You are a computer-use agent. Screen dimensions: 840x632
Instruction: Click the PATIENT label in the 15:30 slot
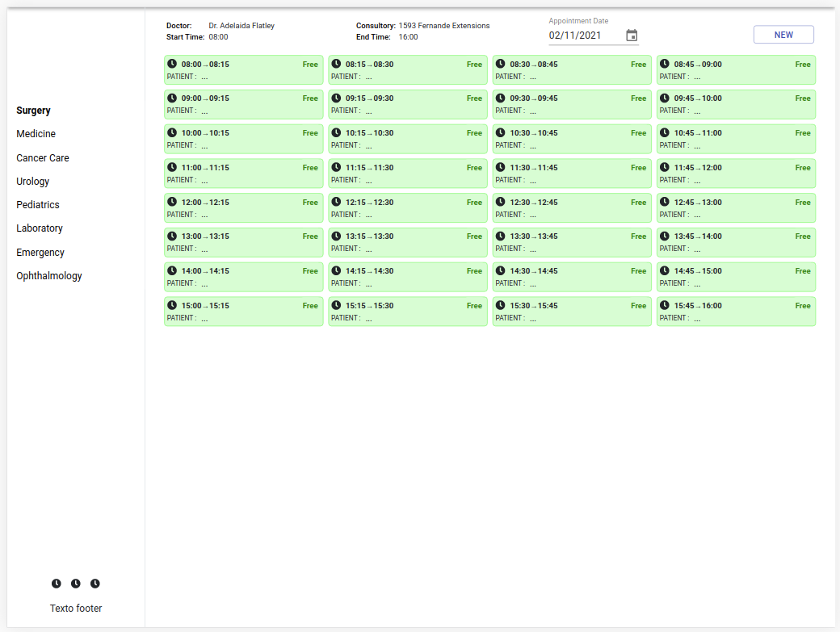tap(510, 318)
